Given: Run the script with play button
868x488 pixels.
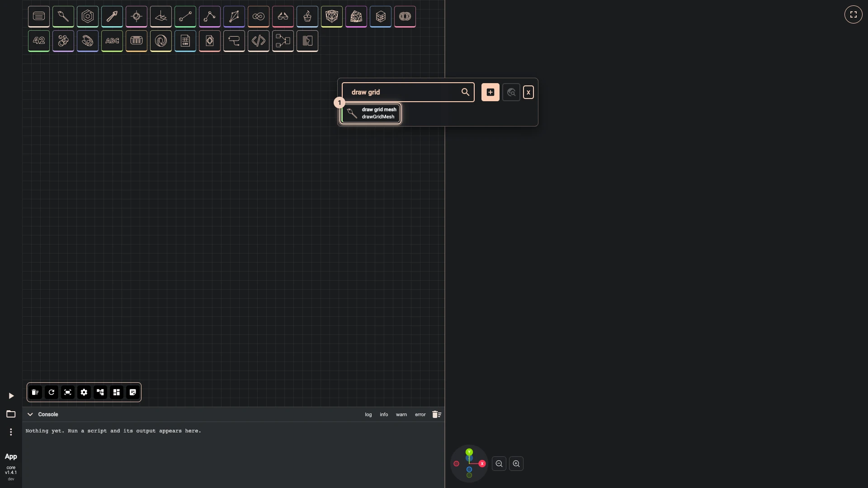Looking at the screenshot, I should (x=11, y=396).
